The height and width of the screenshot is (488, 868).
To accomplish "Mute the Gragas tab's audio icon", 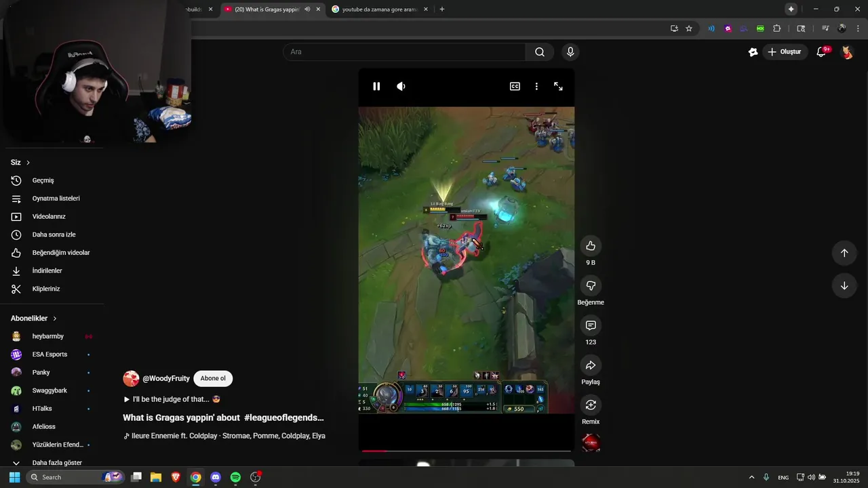I will pyautogui.click(x=307, y=9).
